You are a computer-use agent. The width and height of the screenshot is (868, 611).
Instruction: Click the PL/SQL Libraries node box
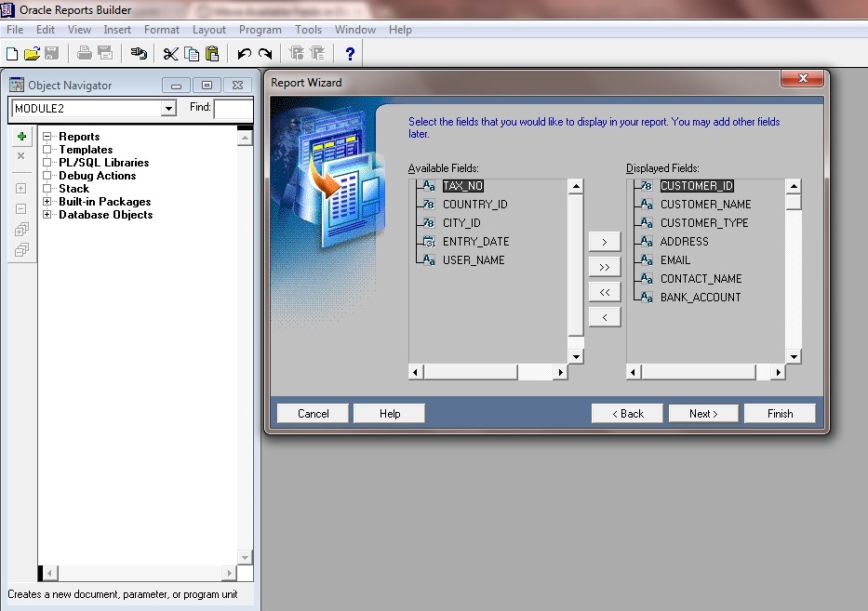tap(47, 162)
